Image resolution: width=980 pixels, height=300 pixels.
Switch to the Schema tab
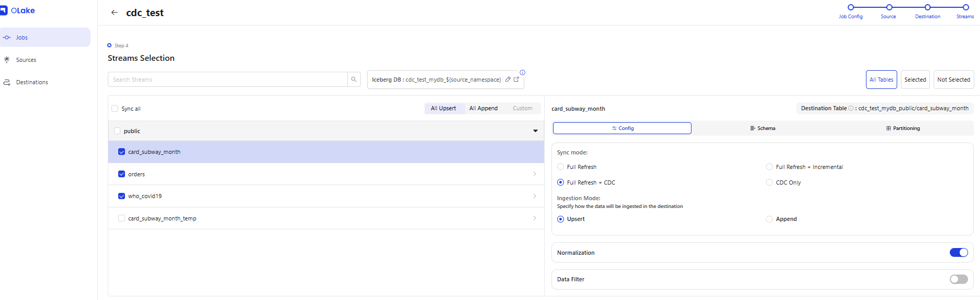[763, 128]
